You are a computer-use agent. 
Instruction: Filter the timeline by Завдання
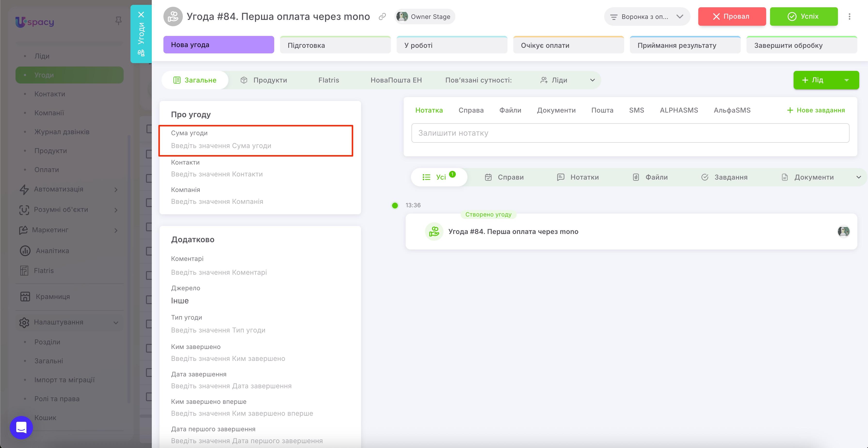pos(724,177)
